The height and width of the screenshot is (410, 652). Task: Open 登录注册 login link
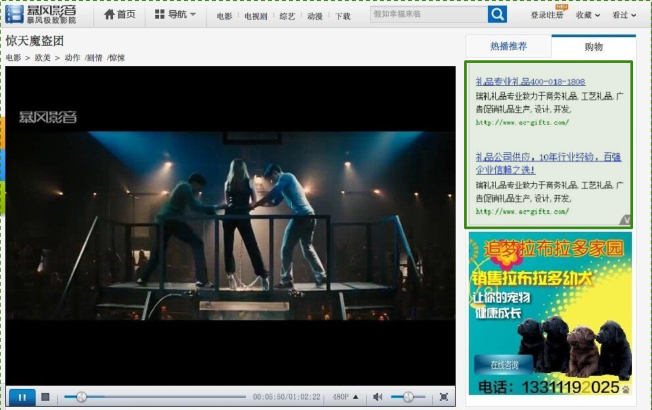(547, 15)
